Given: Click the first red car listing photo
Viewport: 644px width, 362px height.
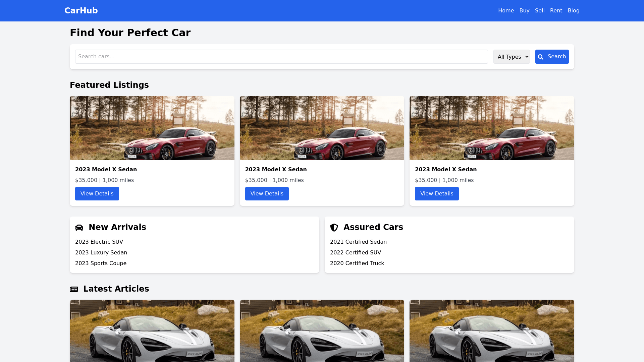Looking at the screenshot, I should coord(152,128).
